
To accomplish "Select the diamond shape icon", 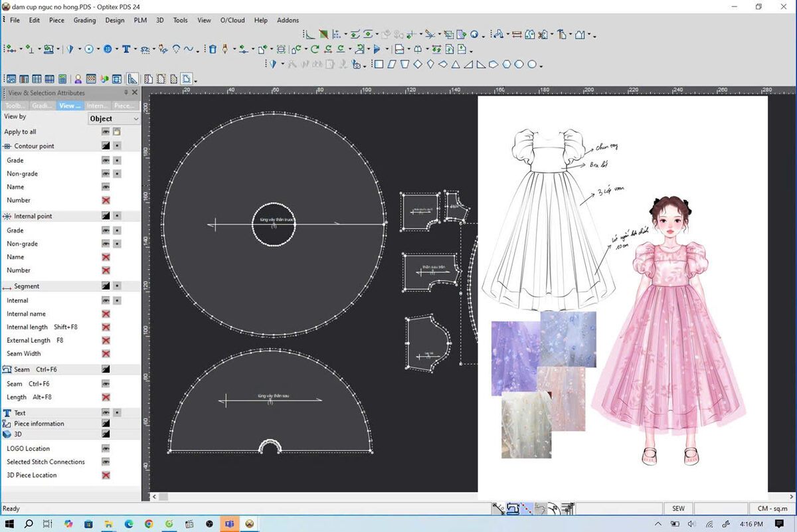I will click(418, 64).
